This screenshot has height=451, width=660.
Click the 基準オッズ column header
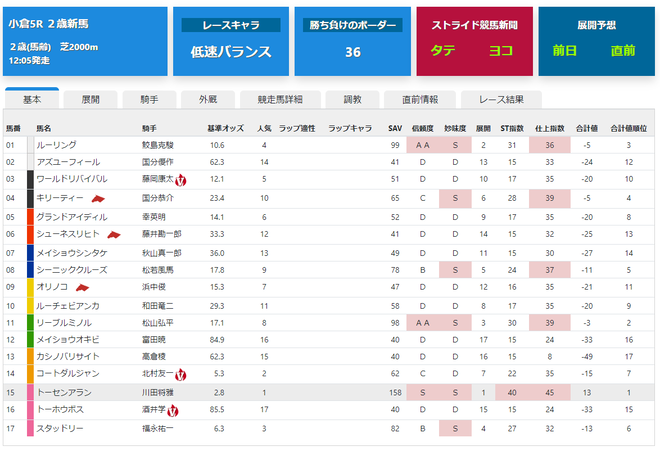coord(226,128)
